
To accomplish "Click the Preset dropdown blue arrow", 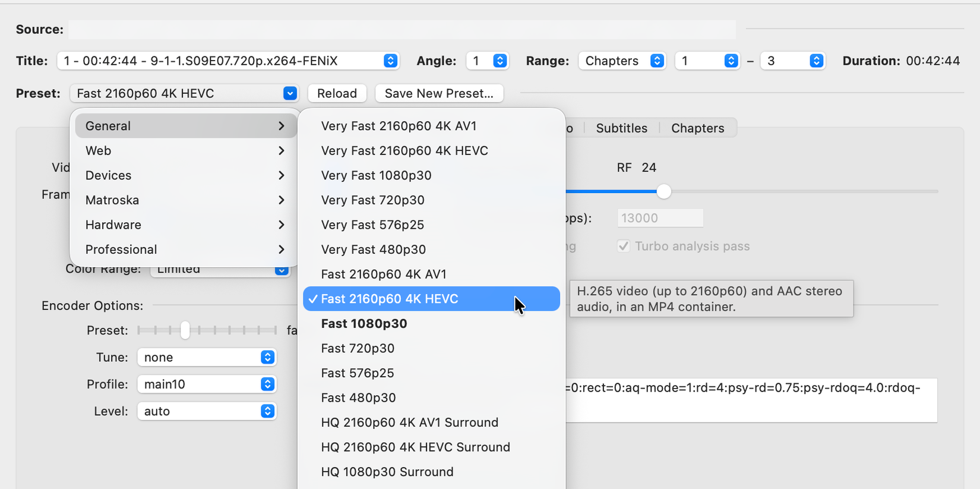I will click(x=290, y=93).
